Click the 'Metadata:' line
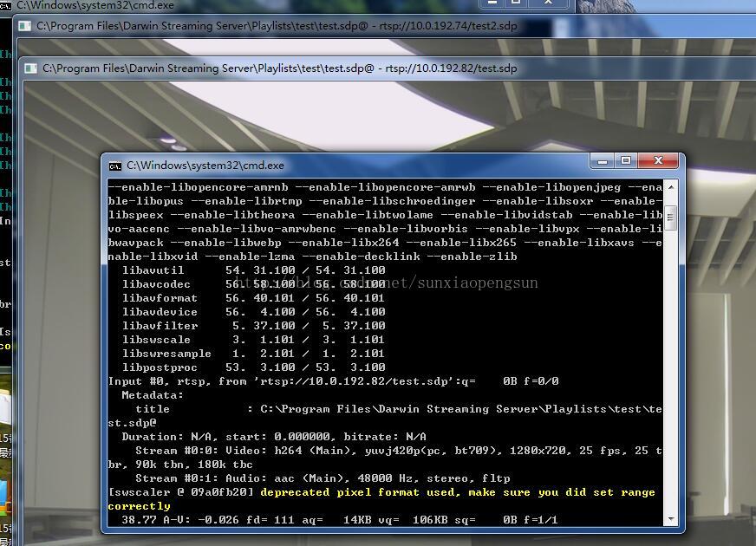The width and height of the screenshot is (756, 546). [x=153, y=396]
